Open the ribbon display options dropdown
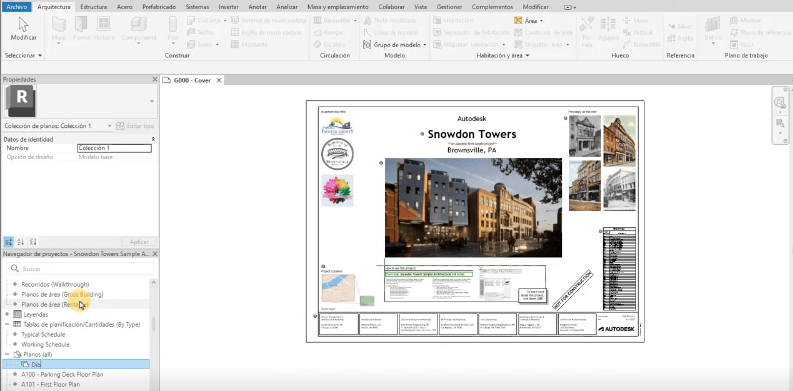This screenshot has width=793, height=391. (570, 7)
